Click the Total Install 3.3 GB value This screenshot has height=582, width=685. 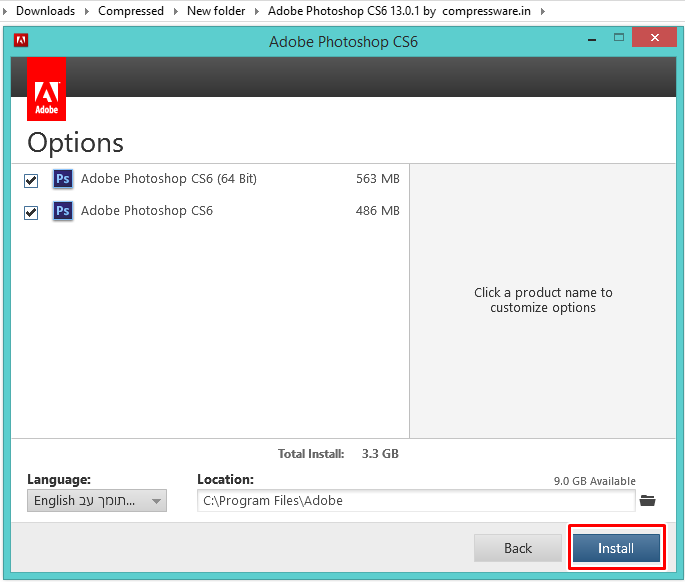click(380, 454)
